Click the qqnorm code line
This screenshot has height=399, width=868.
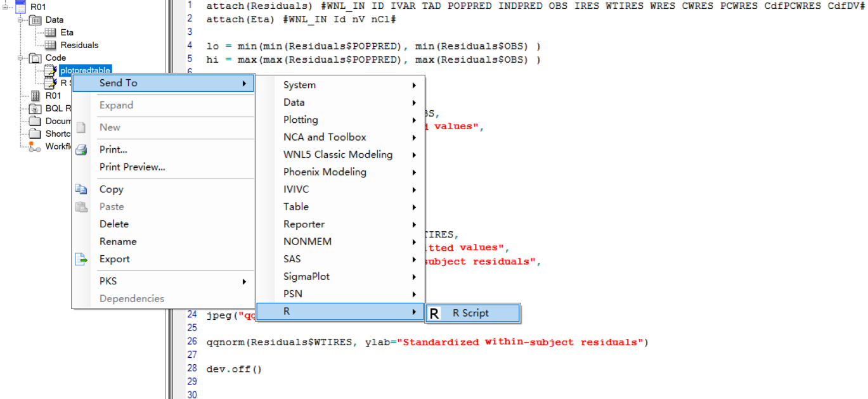[428, 342]
